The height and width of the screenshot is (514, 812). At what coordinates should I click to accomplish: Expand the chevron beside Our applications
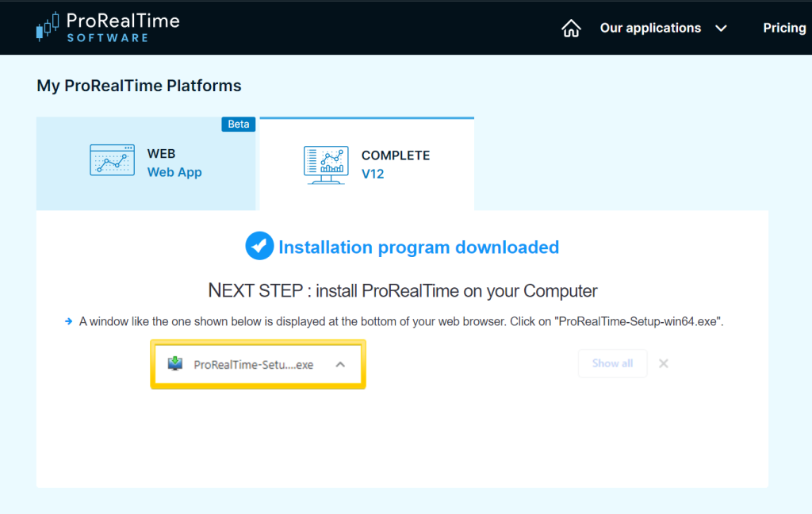point(721,29)
